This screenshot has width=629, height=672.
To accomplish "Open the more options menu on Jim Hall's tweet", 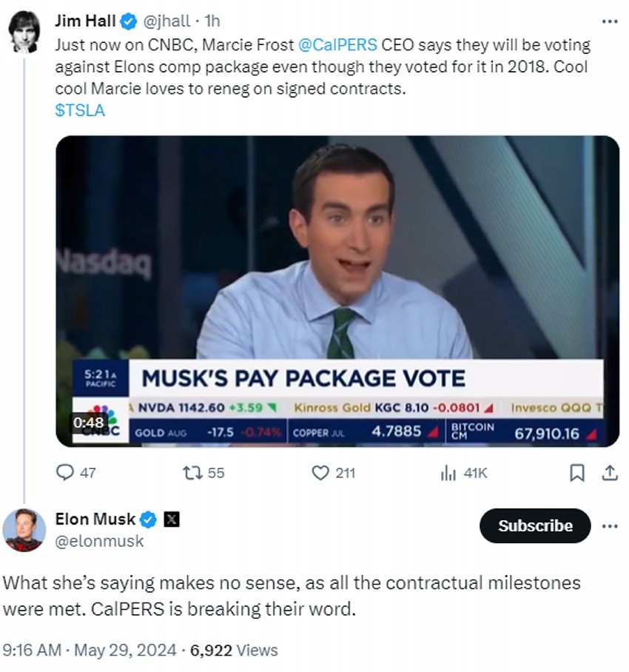I will click(610, 21).
